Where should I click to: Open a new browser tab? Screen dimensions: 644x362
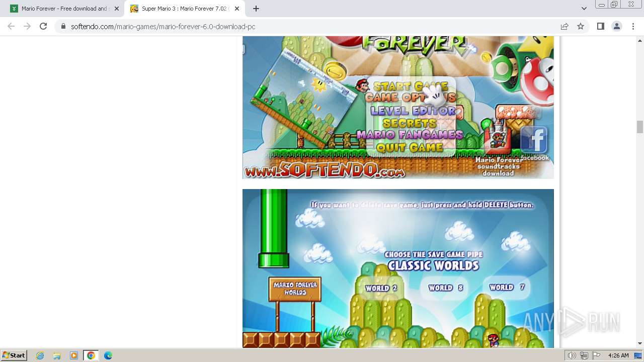(x=256, y=9)
